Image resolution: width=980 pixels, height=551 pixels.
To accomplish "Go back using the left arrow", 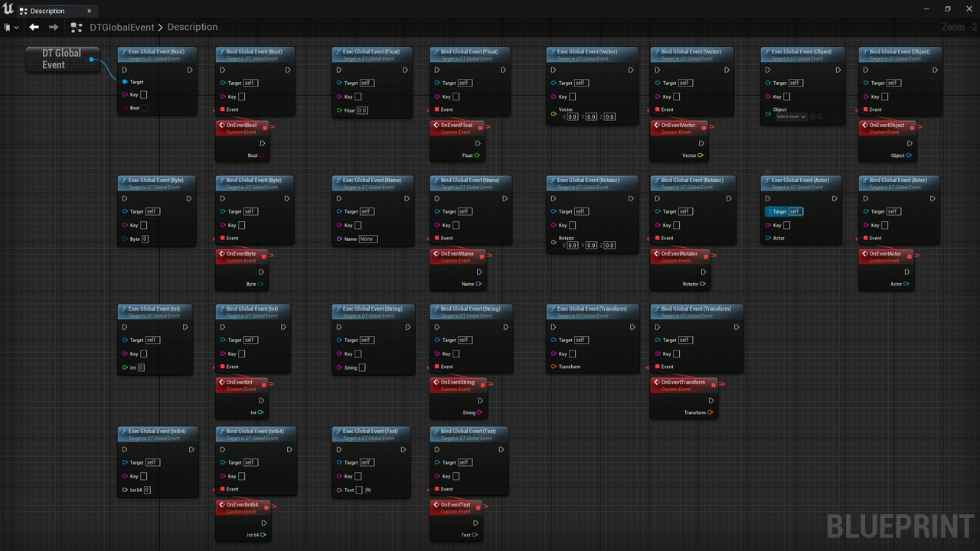I will (34, 27).
